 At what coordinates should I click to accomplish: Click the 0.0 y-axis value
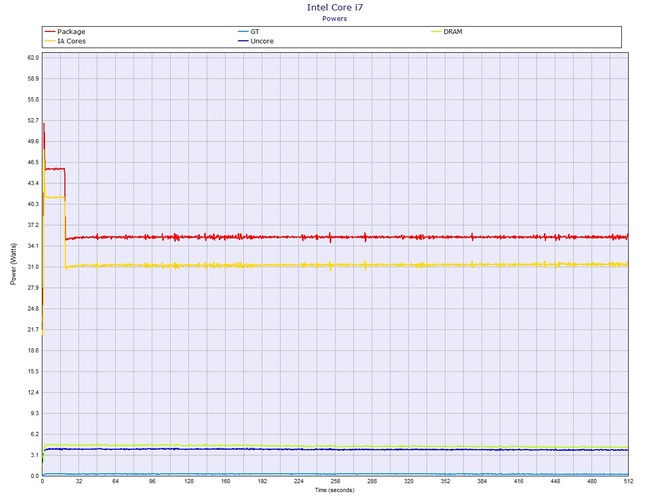[35, 476]
